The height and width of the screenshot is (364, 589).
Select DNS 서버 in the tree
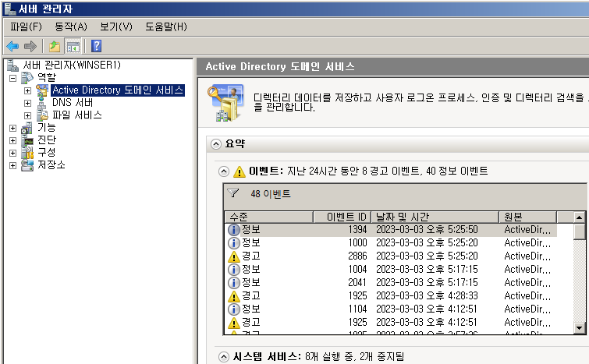point(73,103)
